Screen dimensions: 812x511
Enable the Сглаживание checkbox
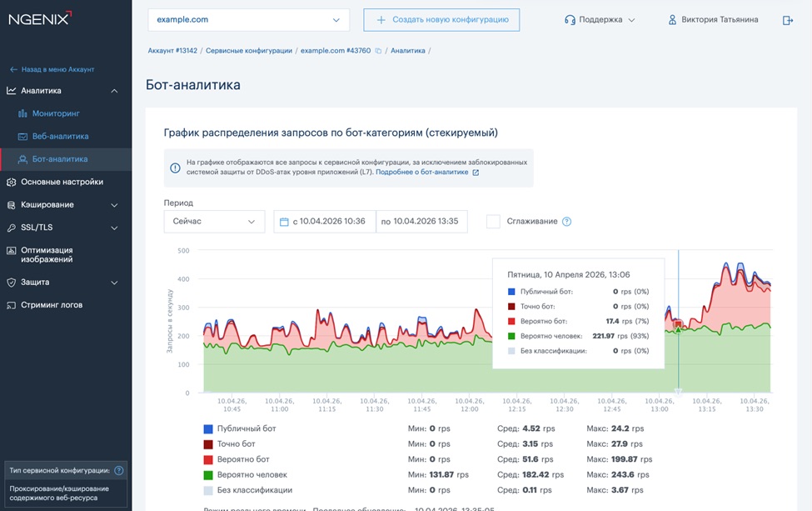(x=493, y=222)
